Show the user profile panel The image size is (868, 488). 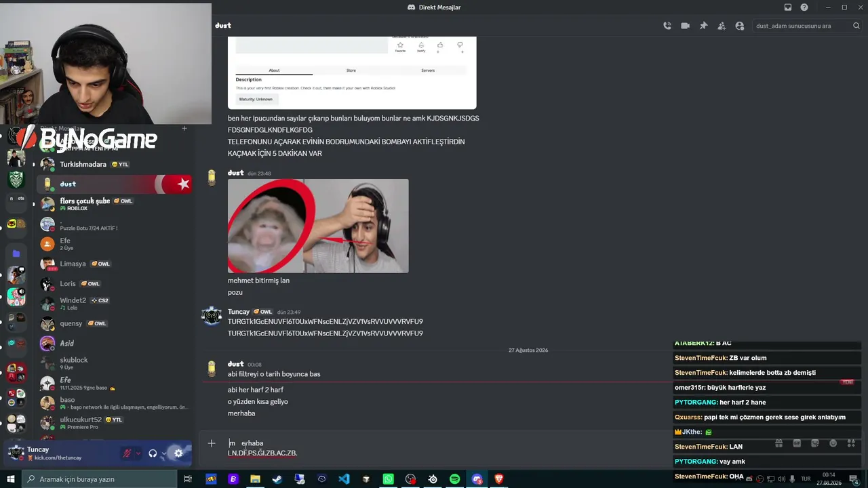point(740,26)
